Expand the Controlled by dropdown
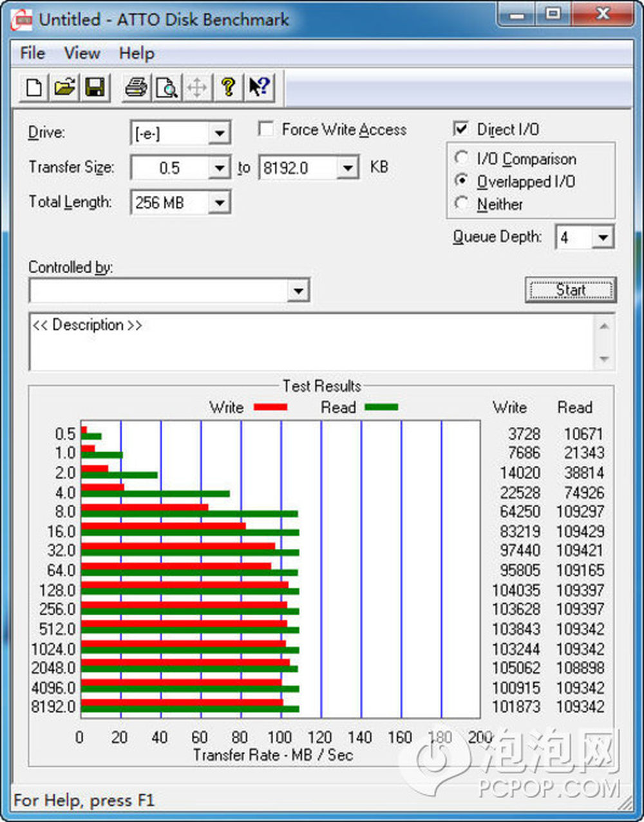The image size is (644, 822). pyautogui.click(x=298, y=291)
